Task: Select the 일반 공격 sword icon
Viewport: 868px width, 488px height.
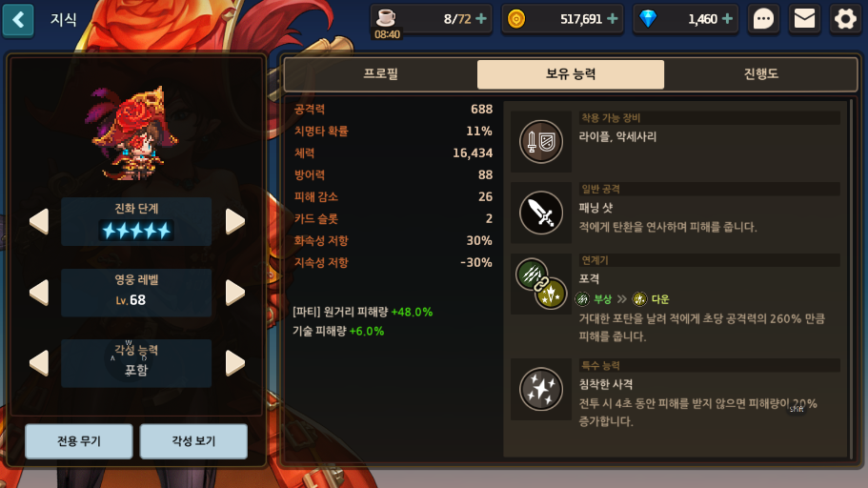Action: tap(541, 213)
